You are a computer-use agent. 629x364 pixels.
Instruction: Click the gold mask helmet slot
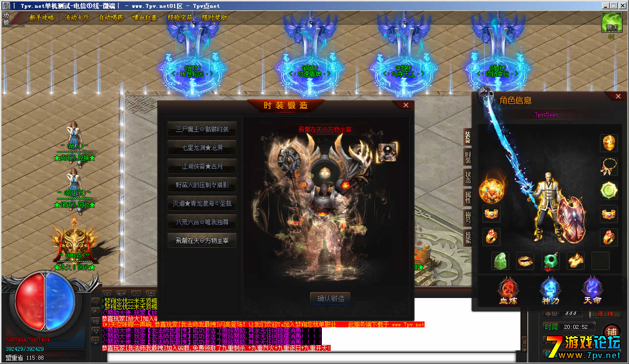(x=608, y=143)
